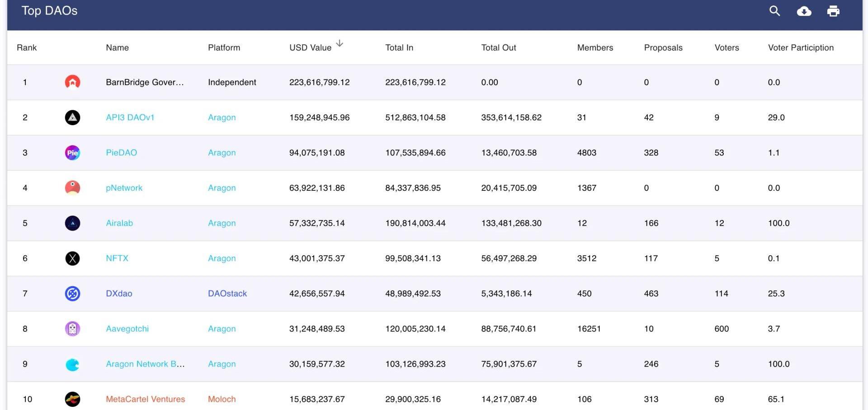Open the PieDAO link
868x410 pixels.
121,153
